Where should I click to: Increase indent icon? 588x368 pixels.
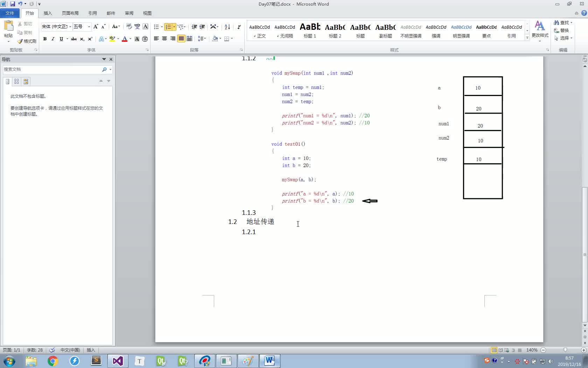[202, 27]
